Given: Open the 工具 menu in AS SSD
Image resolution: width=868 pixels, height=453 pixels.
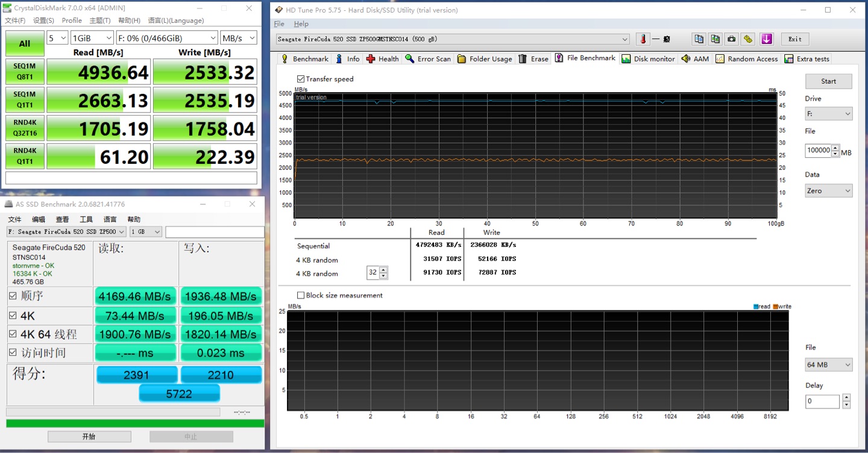Looking at the screenshot, I should [86, 219].
